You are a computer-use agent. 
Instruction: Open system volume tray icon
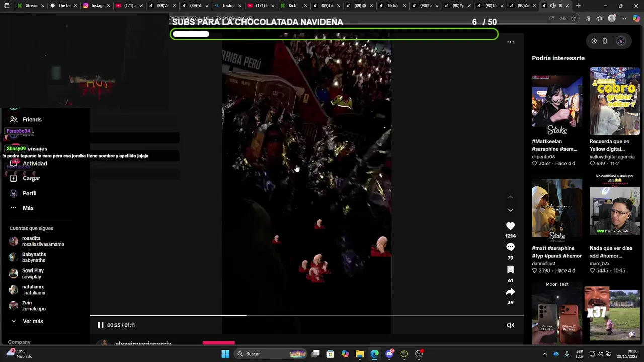click(600, 354)
